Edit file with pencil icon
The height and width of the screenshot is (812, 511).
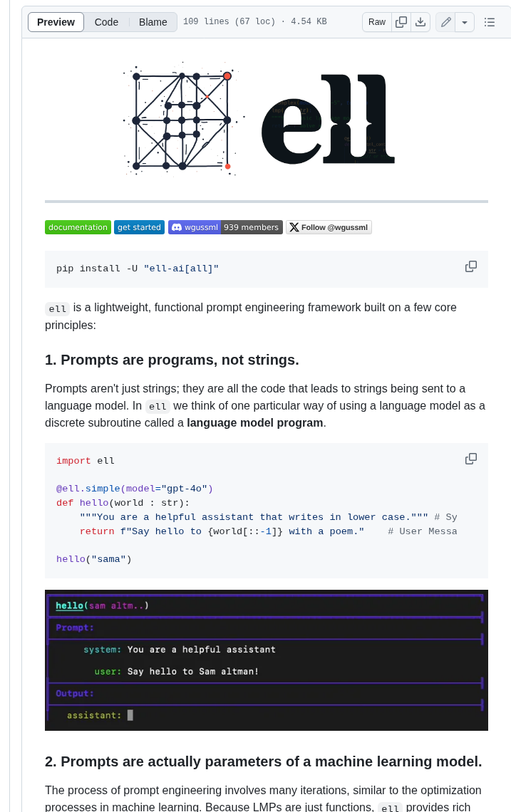click(445, 22)
